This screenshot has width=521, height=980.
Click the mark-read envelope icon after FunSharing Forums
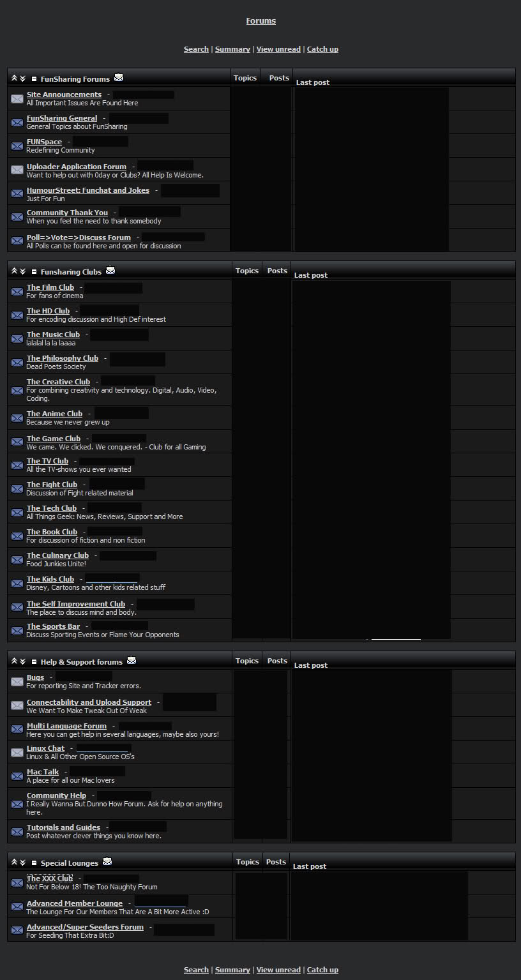click(x=119, y=78)
